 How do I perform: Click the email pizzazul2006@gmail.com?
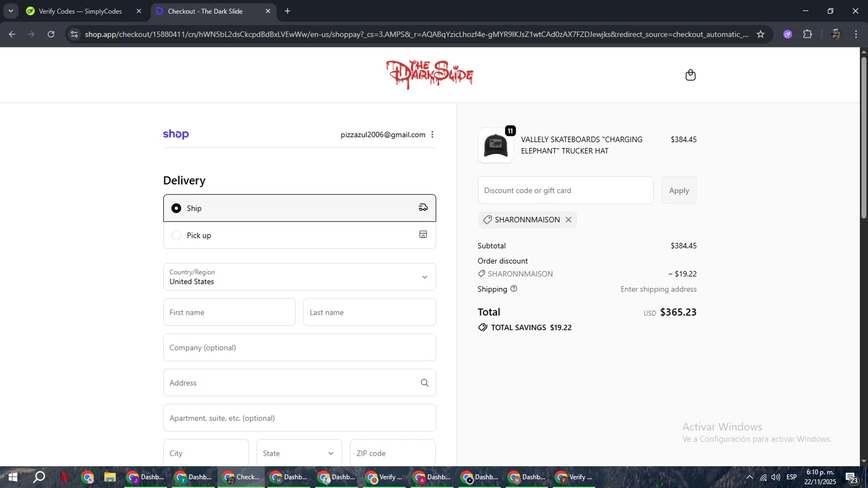coord(383,135)
